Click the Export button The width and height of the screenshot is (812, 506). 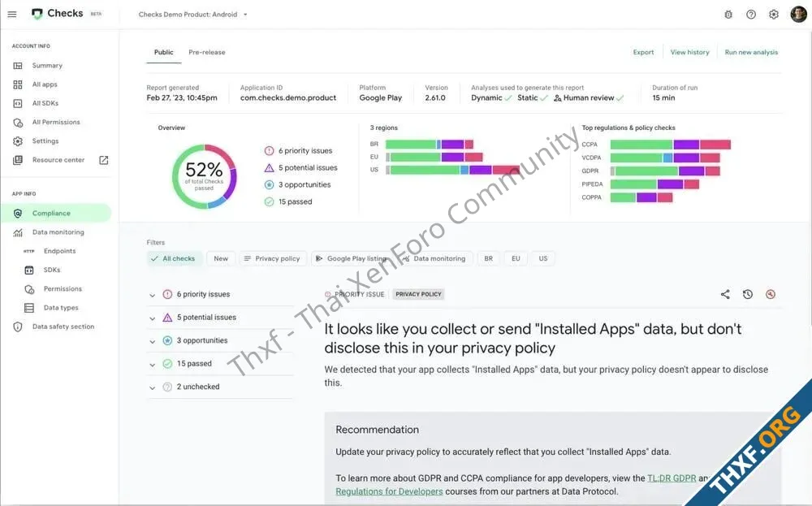pyautogui.click(x=643, y=52)
